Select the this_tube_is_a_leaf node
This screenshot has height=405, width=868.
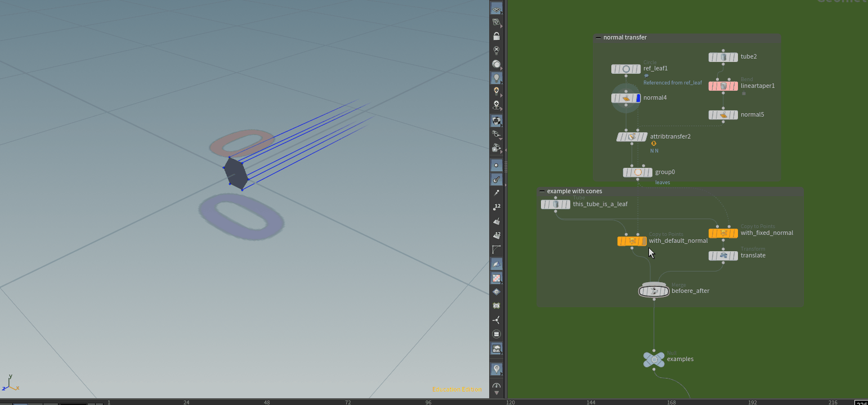(556, 204)
